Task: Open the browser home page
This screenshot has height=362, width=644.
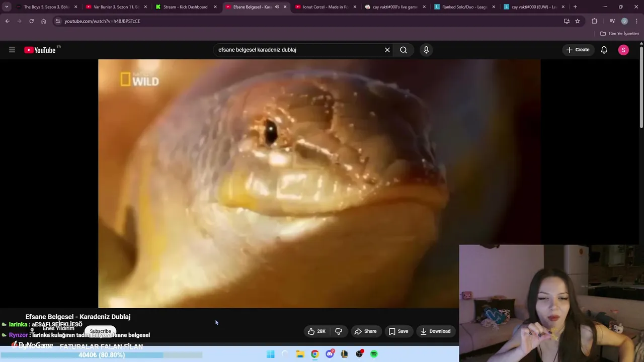Action: (43, 21)
